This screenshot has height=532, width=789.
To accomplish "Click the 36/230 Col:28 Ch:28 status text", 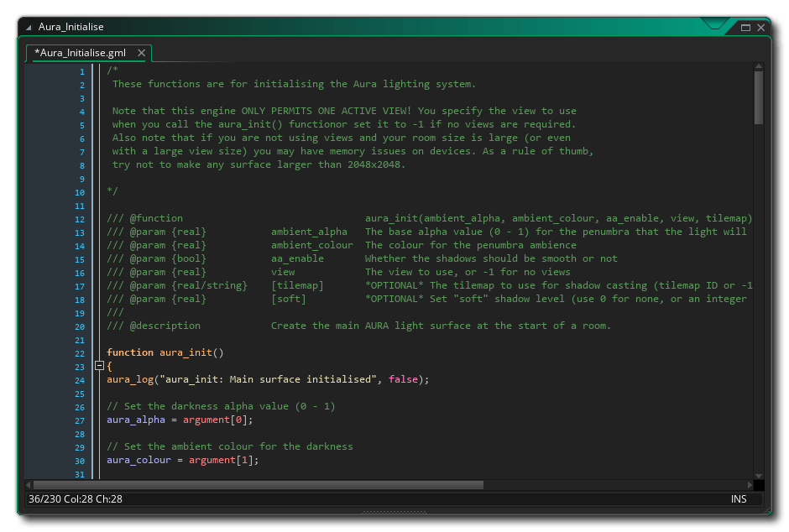I will click(76, 499).
